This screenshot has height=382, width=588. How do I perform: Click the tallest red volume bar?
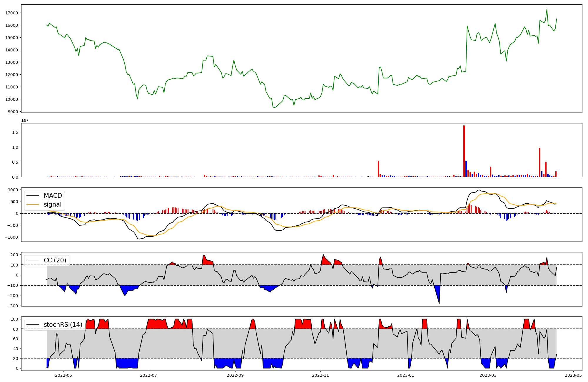[464, 151]
